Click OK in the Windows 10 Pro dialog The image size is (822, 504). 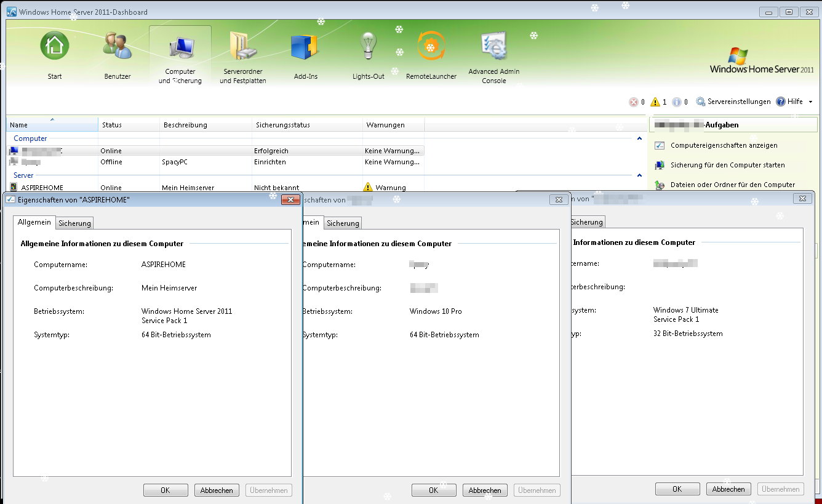[x=434, y=490]
